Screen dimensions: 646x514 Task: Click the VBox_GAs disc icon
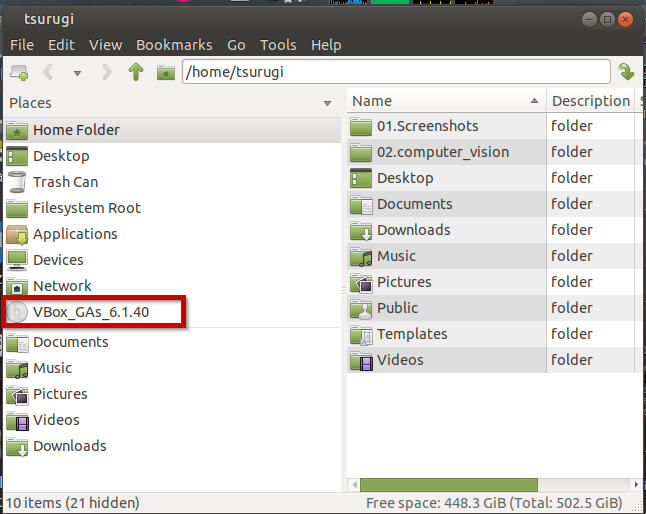[17, 312]
